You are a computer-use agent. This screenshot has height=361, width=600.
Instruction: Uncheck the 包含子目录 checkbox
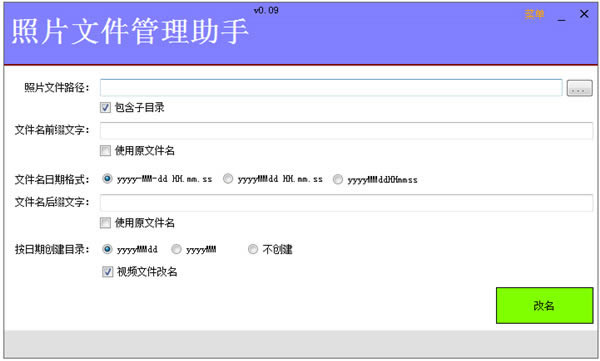click(105, 108)
